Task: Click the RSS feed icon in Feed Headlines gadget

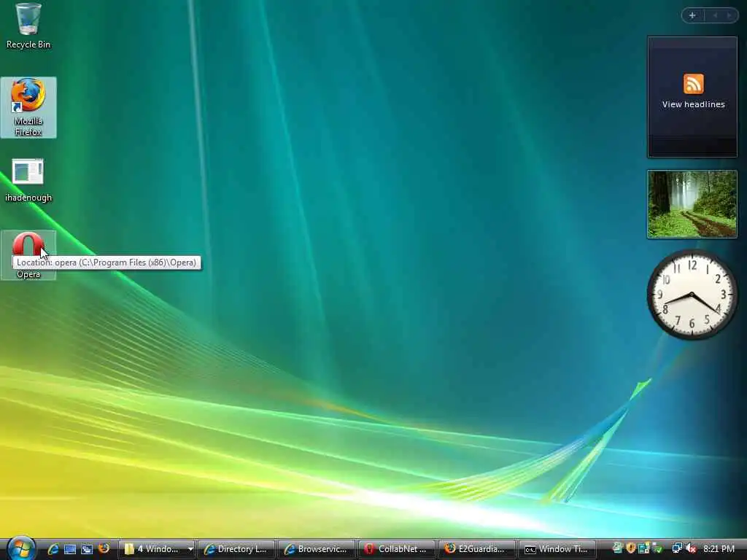Action: (694, 84)
